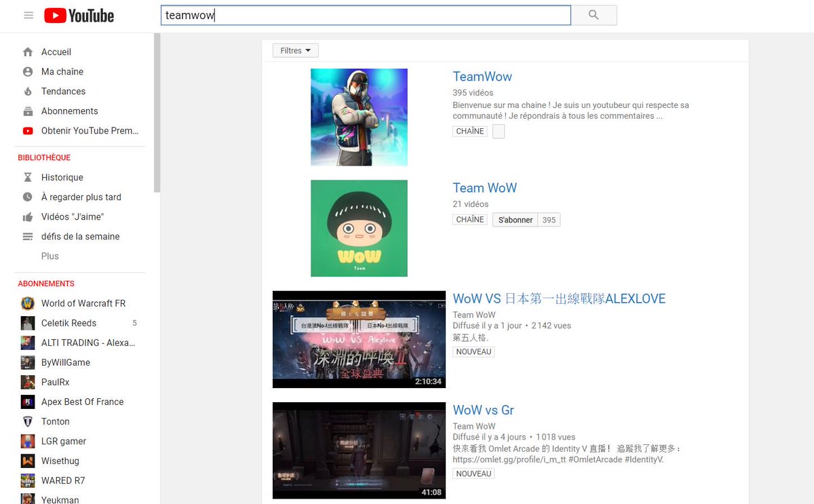Viewport: 814px width, 504px height.
Task: Click the "21 vidéos" text under Team WoW
Action: [x=471, y=203]
